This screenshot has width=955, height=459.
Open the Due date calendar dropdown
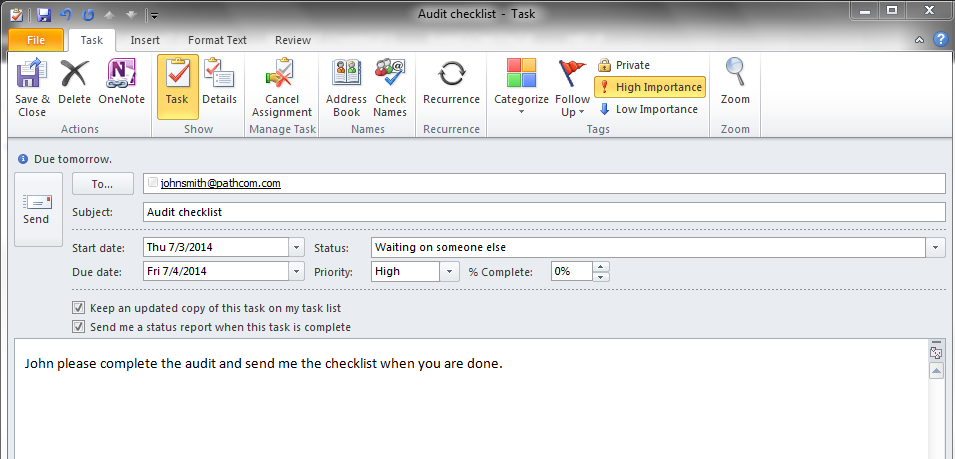click(296, 272)
